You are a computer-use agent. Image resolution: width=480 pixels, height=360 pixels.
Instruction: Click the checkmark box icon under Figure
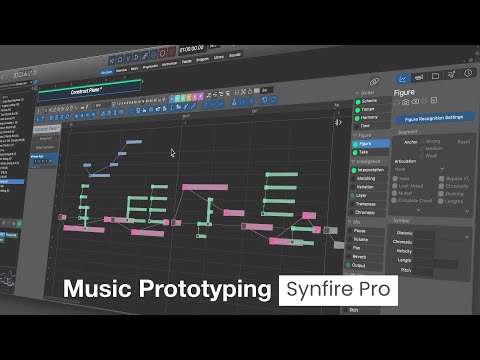(x=434, y=100)
